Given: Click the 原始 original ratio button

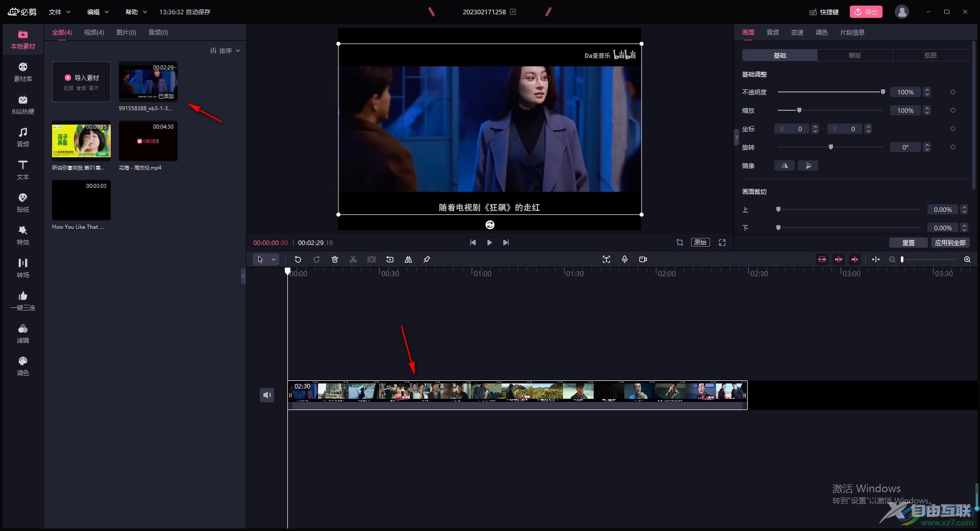Looking at the screenshot, I should coord(700,243).
